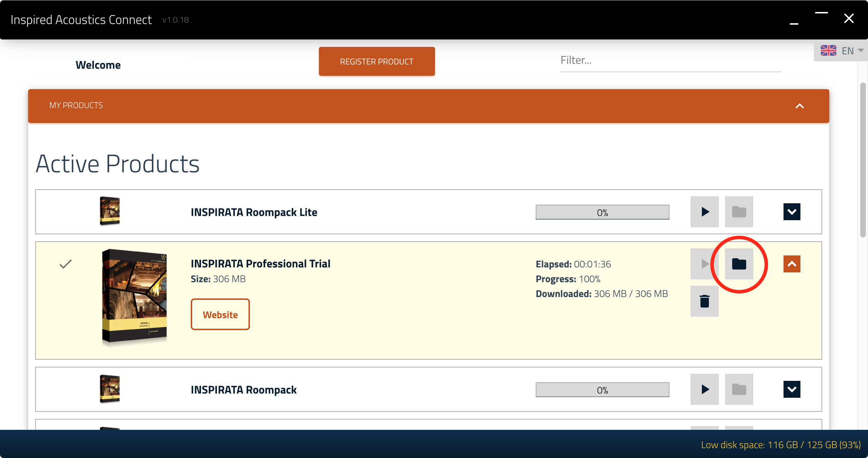Viewport: 868px width, 458px height.
Task: Minimize the Inspired Acoustics Connect window
Action: [x=794, y=23]
